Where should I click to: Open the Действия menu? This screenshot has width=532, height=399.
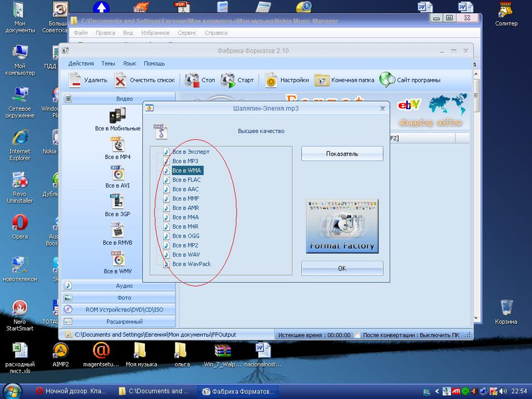pyautogui.click(x=81, y=63)
